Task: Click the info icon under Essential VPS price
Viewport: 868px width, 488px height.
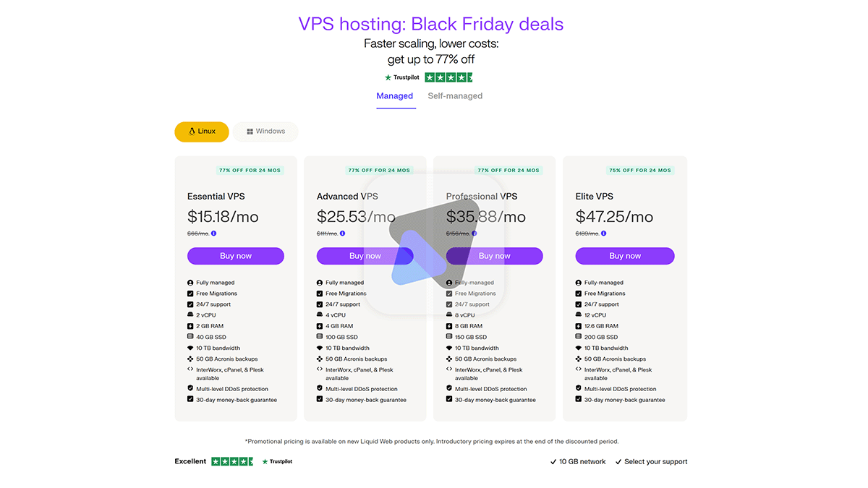Action: click(214, 234)
